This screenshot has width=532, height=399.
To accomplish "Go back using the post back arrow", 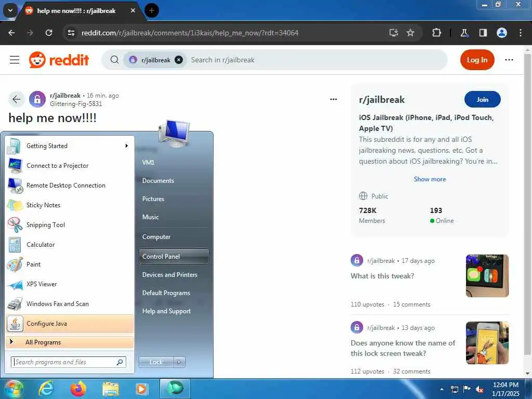I will click(16, 99).
